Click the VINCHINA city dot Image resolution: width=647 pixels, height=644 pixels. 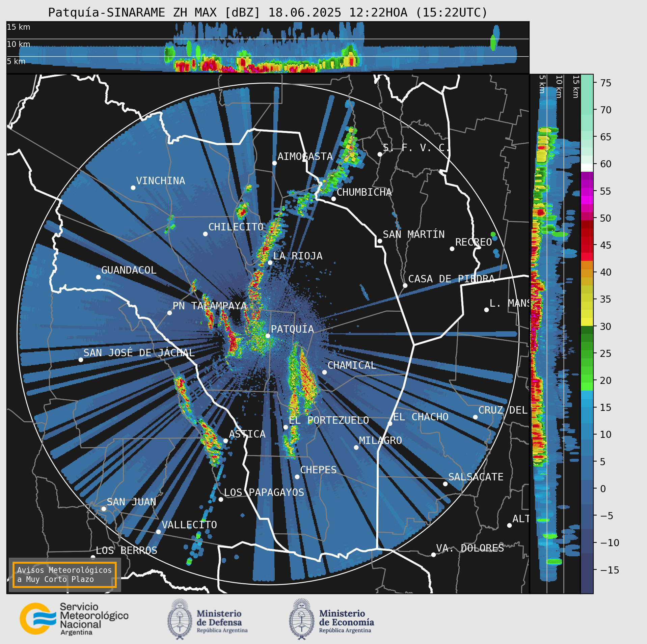(x=133, y=188)
